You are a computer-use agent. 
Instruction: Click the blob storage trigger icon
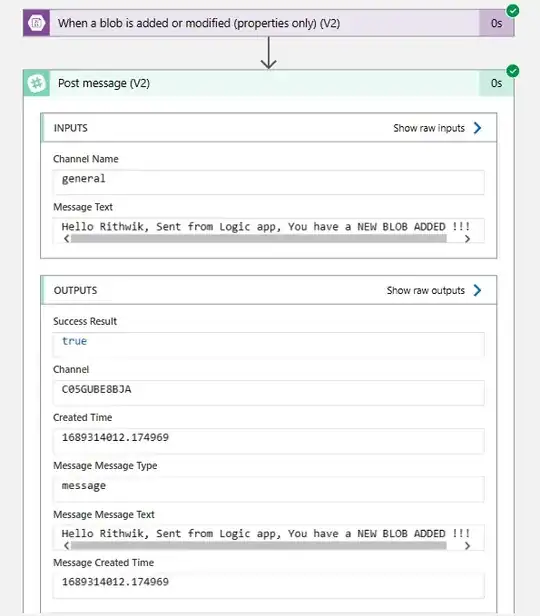pos(37,23)
